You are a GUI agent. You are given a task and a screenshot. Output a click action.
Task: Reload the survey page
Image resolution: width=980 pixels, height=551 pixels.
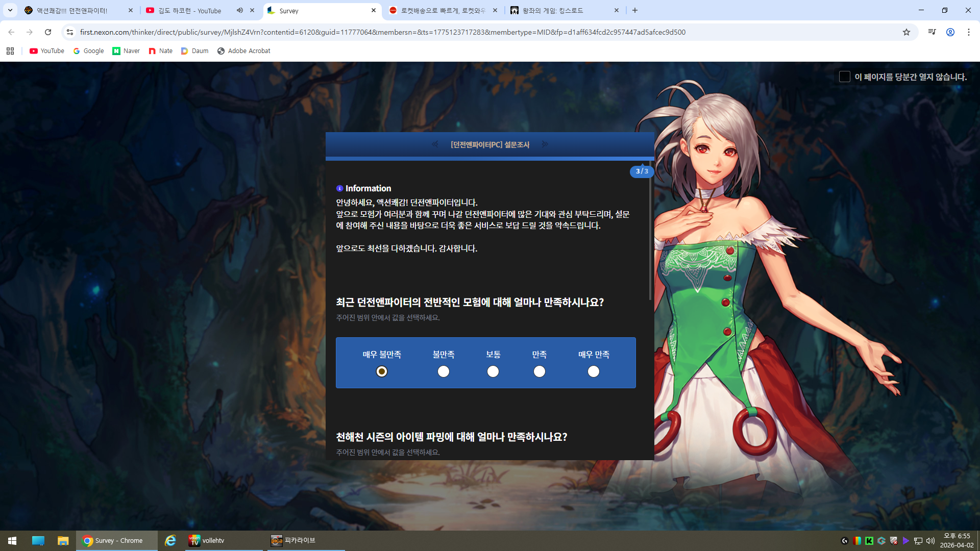point(48,32)
